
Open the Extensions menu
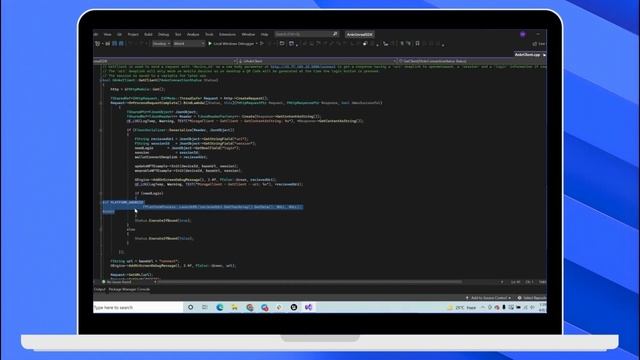click(227, 35)
